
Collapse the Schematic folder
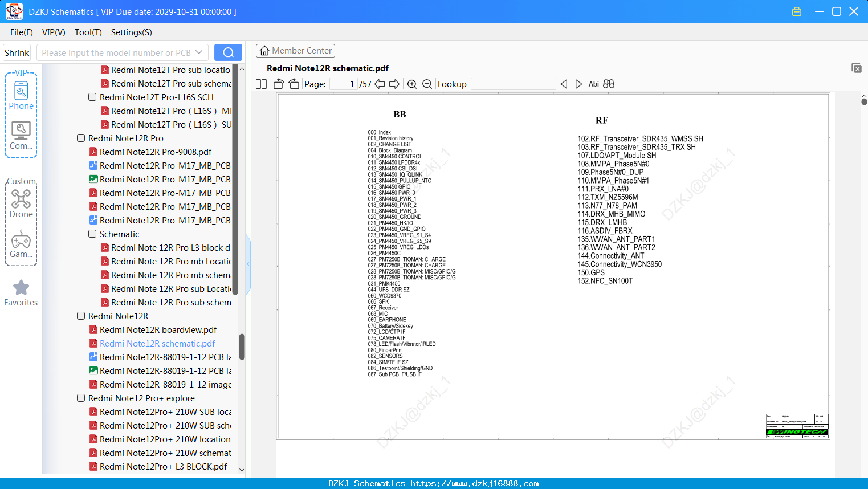coord(92,234)
